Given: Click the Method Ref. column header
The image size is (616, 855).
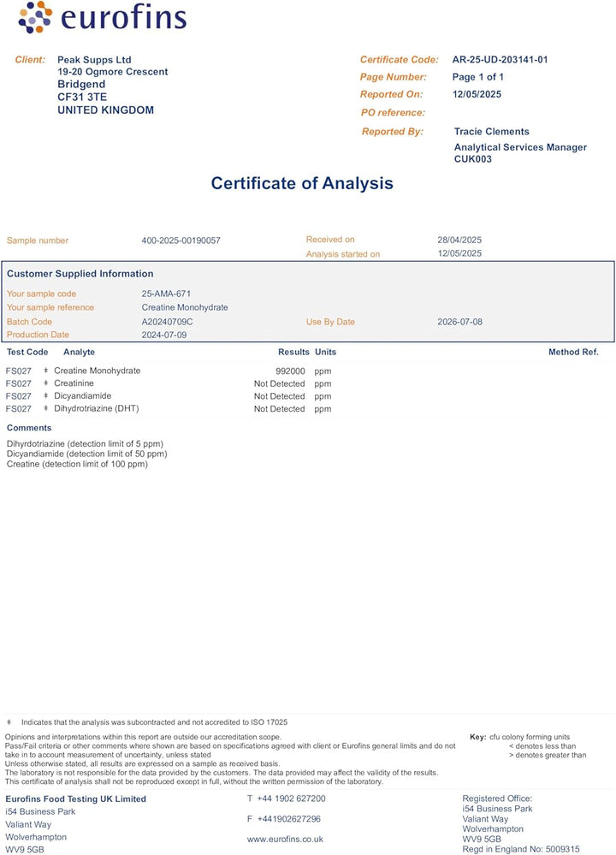Looking at the screenshot, I should (573, 352).
